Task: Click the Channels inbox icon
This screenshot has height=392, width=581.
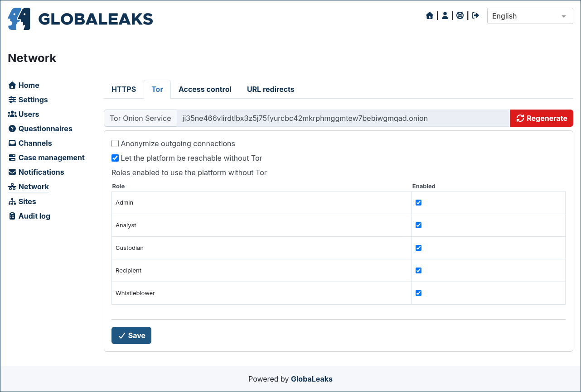Action: coord(12,143)
